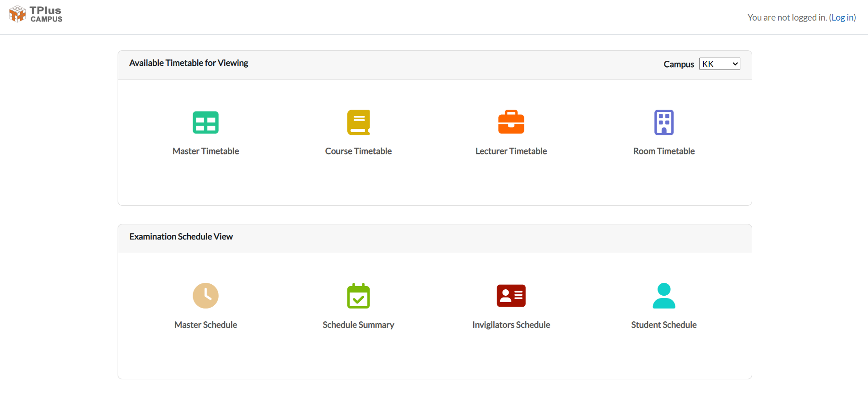
Task: Open the Master Timetable view
Action: (205, 122)
